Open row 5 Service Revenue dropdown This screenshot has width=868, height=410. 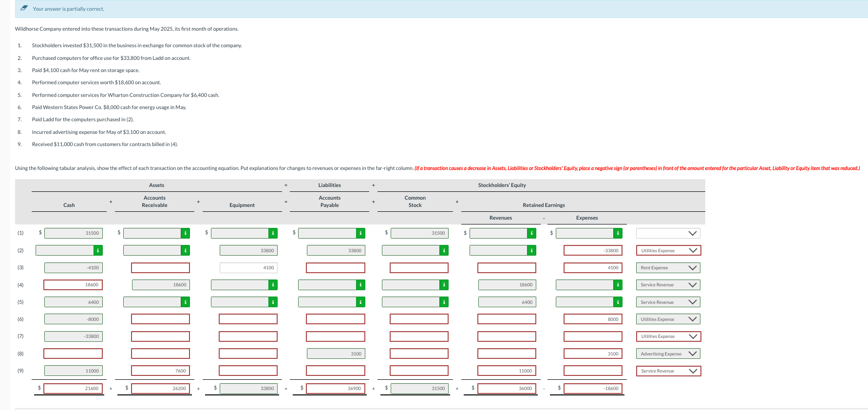tap(668, 302)
